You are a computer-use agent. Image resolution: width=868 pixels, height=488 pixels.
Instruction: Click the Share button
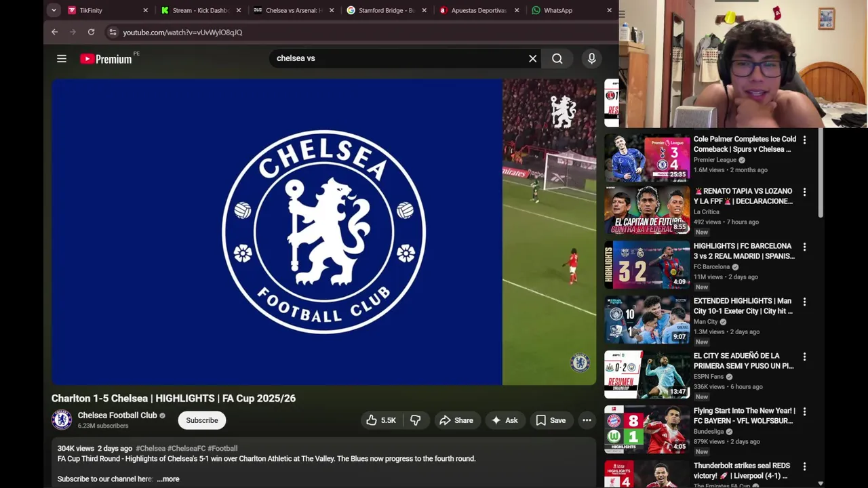pos(456,420)
